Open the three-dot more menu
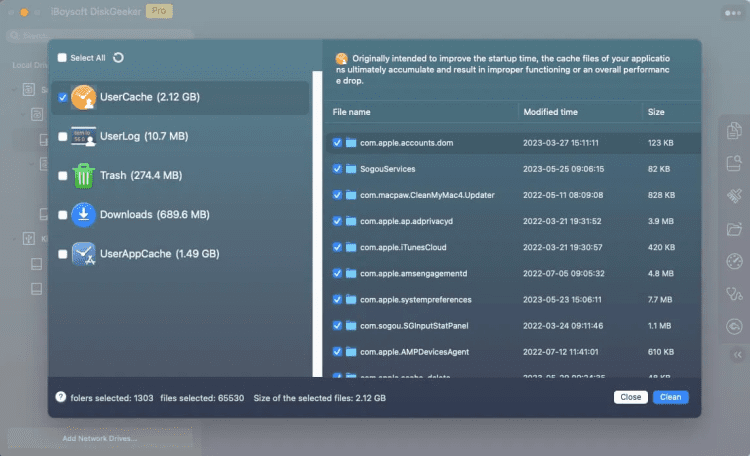 point(733,13)
